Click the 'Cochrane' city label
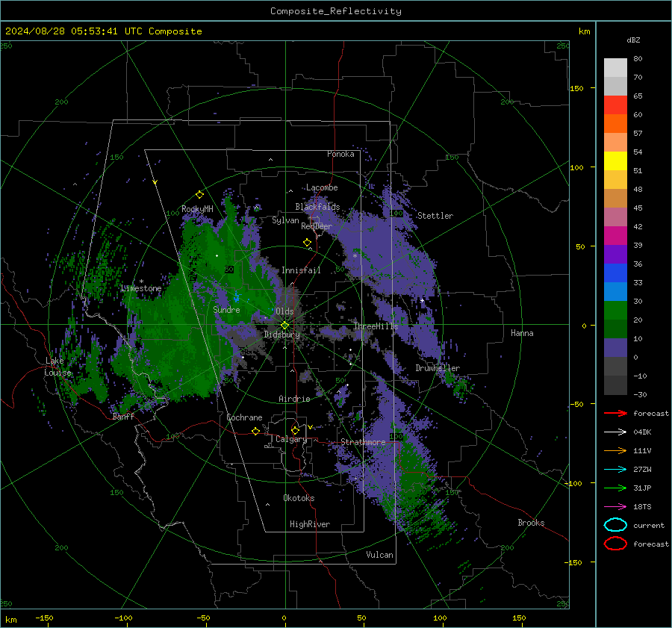Image resolution: width=672 pixels, height=628 pixels. point(244,417)
